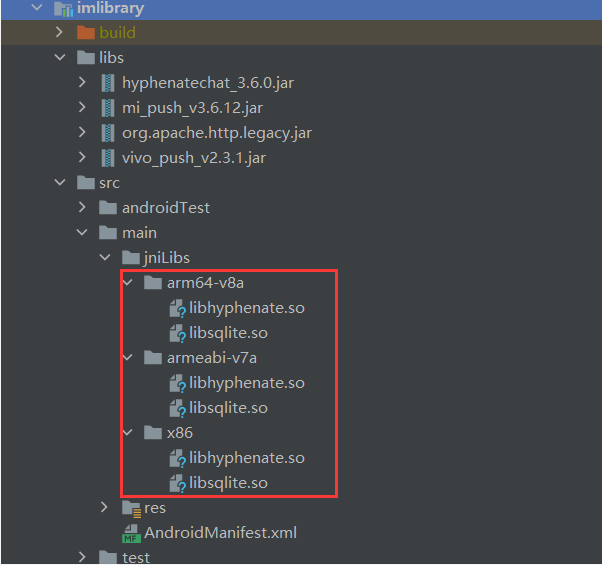
Task: Click the x86 folder icon
Action: point(153,433)
